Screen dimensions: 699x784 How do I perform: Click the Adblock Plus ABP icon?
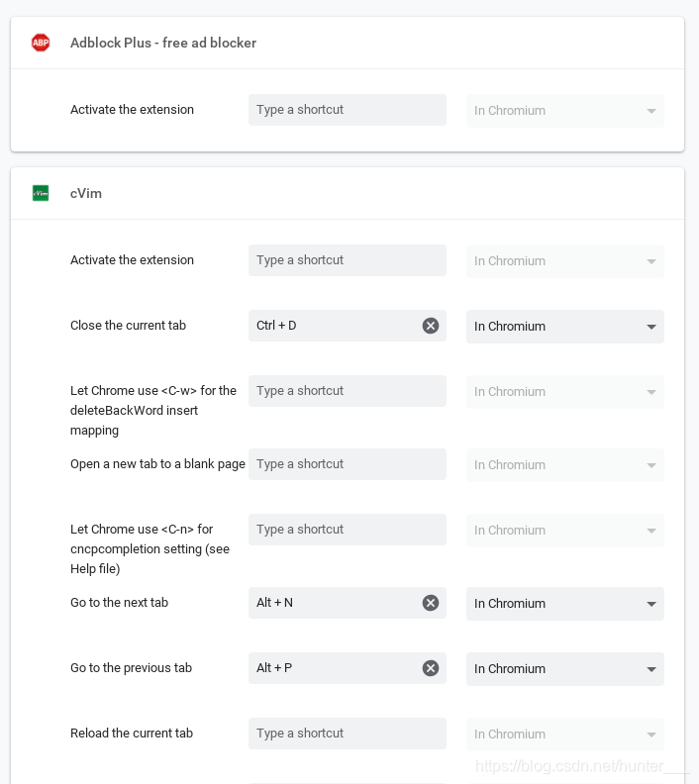pos(41,43)
